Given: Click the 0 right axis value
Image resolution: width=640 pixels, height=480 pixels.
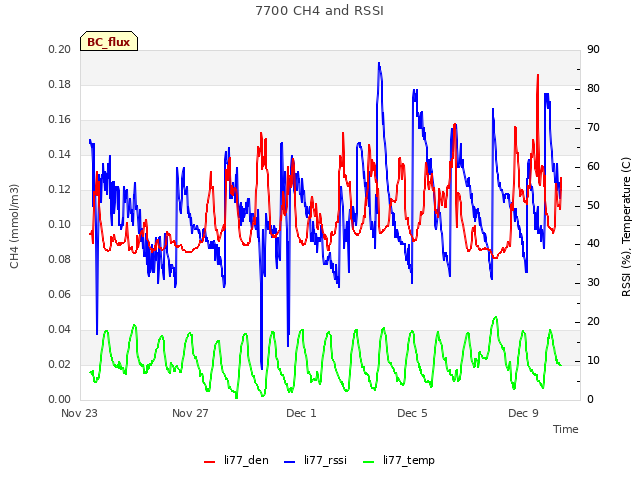Looking at the screenshot, I should click(x=590, y=399).
